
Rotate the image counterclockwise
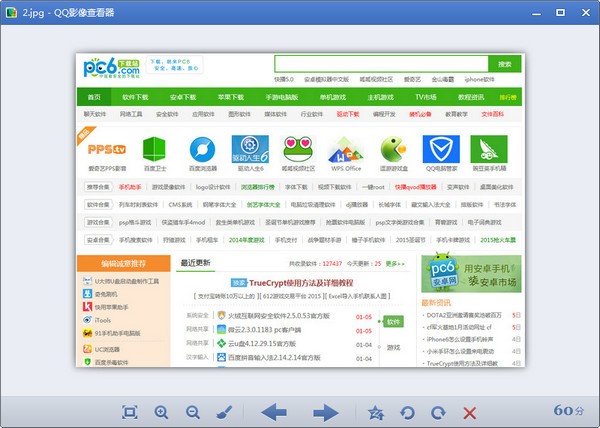(x=407, y=412)
